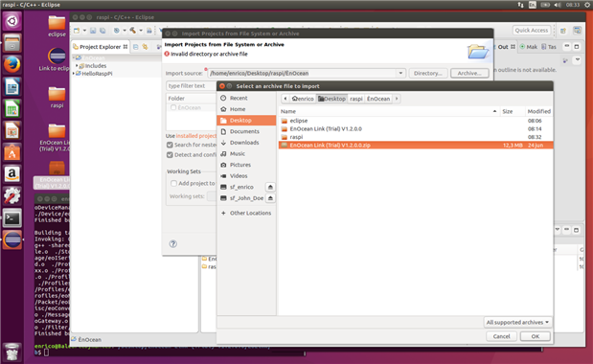593x364 pixels.
Task: Select EnOcean Link (Trial) V1.2.0.0.zip file
Action: click(416, 146)
